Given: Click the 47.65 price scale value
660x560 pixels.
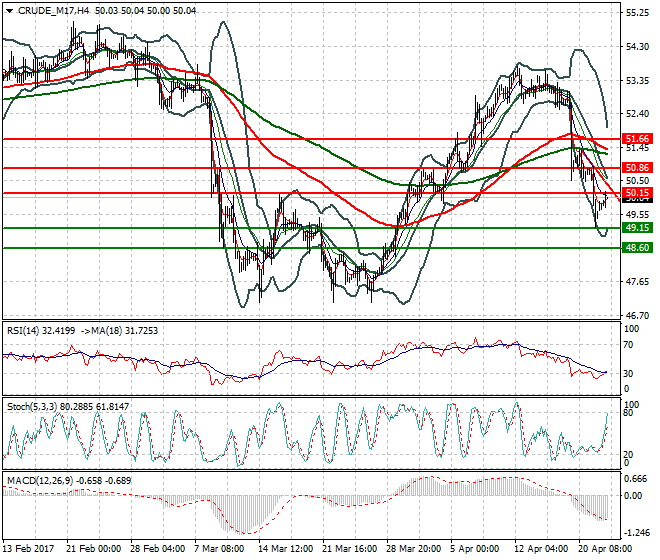Looking at the screenshot, I should tap(637, 281).
